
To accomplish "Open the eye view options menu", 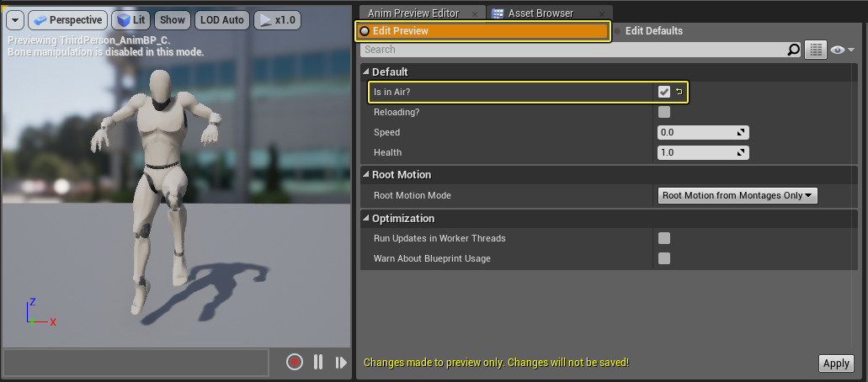I will point(842,50).
